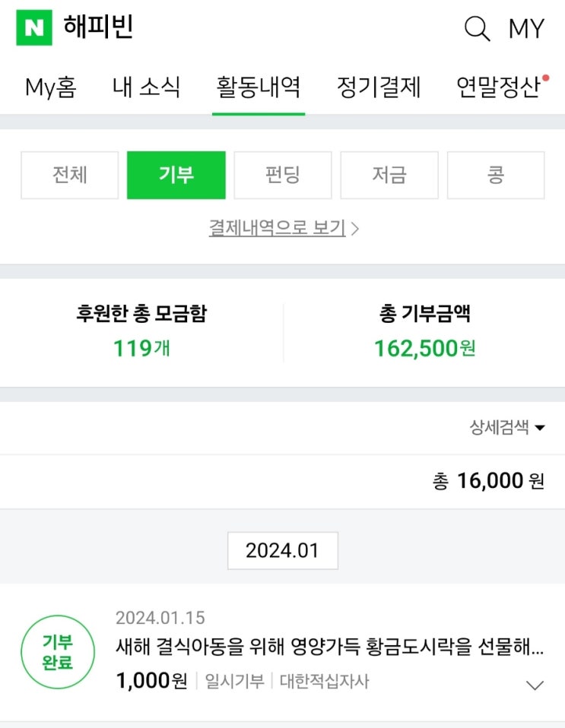565x728 pixels.
Task: Click the 총 기부금액 162,500원 figure
Action: (x=424, y=348)
